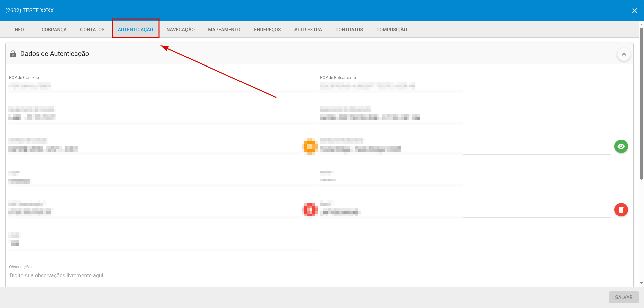Switch to the COBRANÇA tab

pyautogui.click(x=54, y=30)
